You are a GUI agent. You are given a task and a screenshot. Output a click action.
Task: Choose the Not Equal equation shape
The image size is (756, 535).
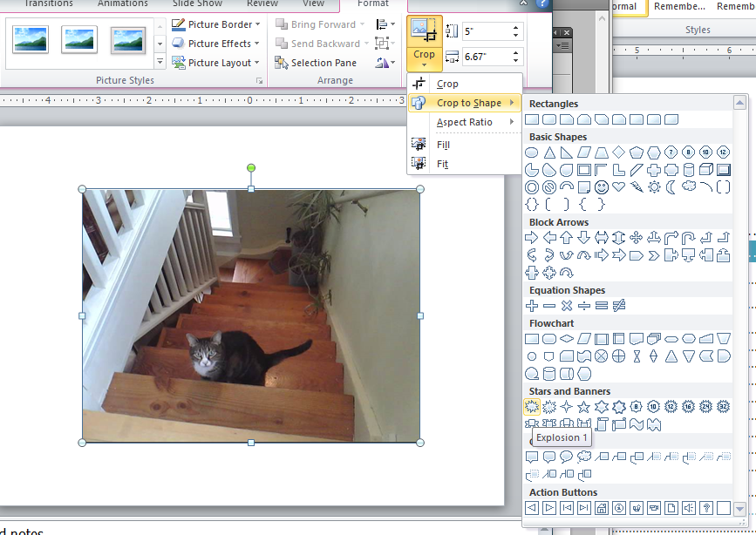(618, 306)
